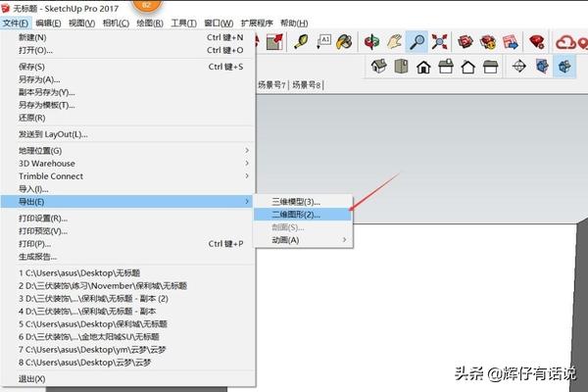The width and height of the screenshot is (588, 392).
Task: Click 退出(X) to exit SketchUp
Action: (31, 378)
